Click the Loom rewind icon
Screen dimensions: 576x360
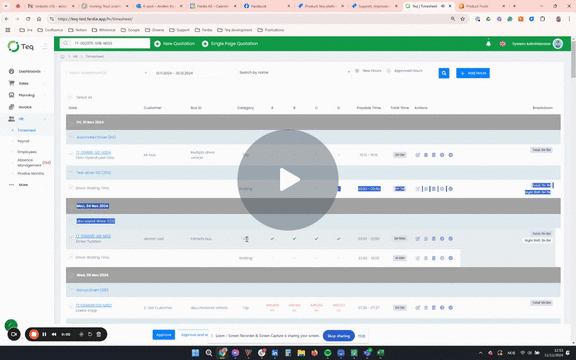click(54, 334)
